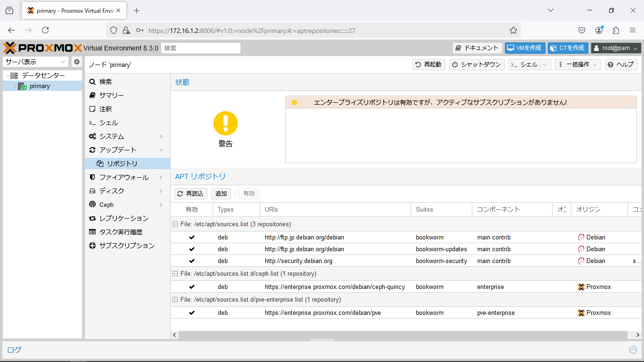
Task: Open the シェル dropdown arrow in toolbar
Action: tap(545, 65)
